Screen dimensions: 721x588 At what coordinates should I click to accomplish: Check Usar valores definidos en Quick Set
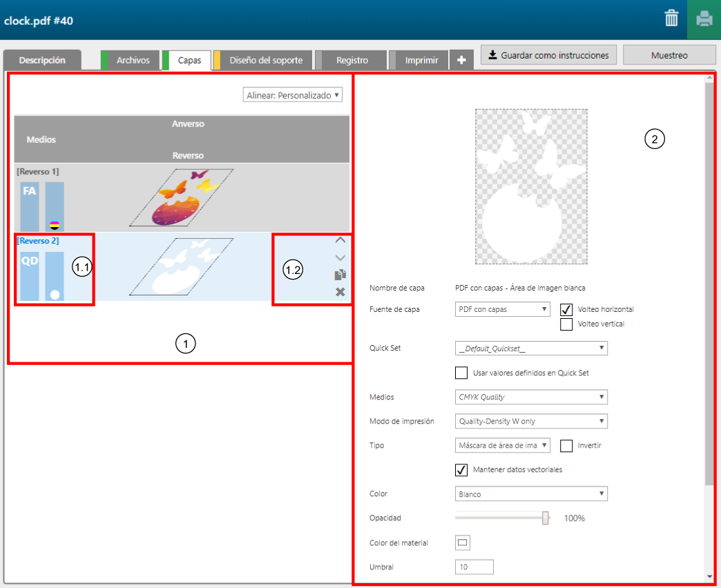click(x=461, y=373)
